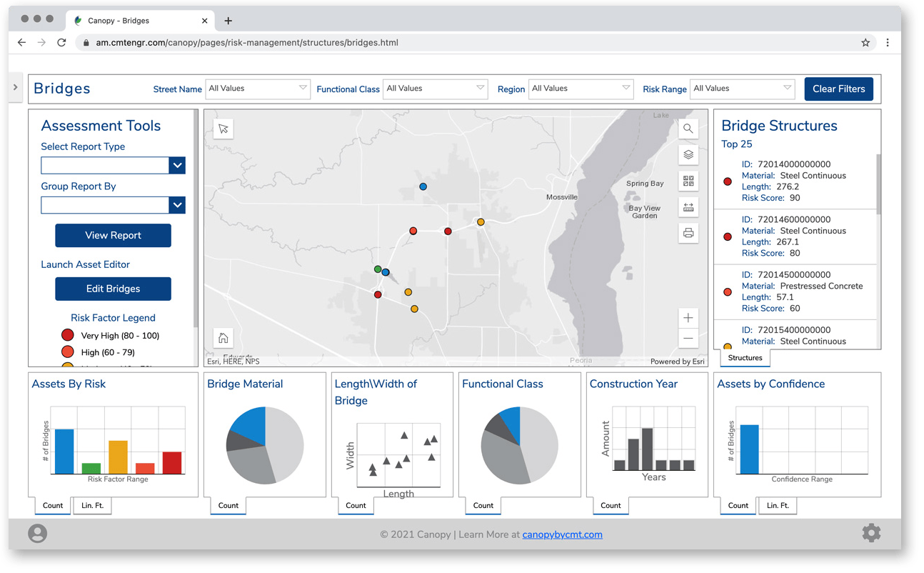Click the View Report button

113,235
